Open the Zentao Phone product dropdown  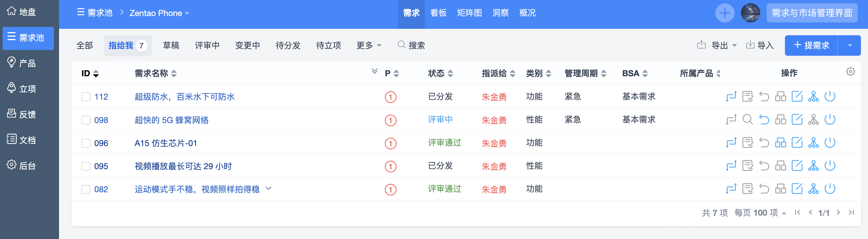coord(159,13)
